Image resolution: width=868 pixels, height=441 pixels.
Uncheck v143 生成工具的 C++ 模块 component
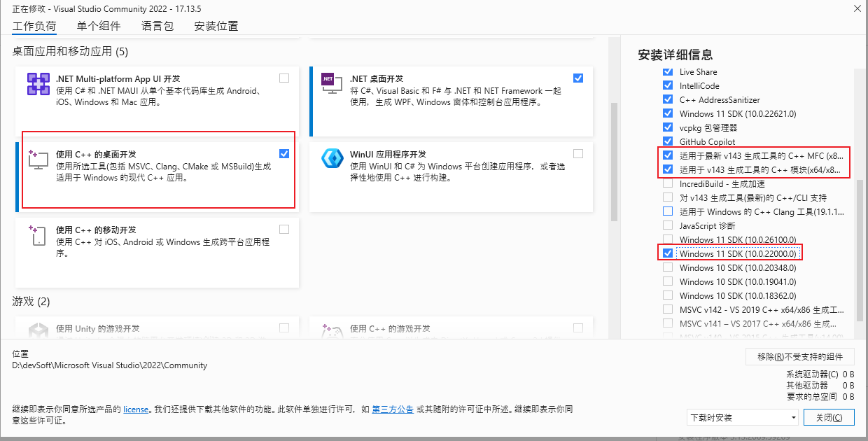tap(668, 169)
